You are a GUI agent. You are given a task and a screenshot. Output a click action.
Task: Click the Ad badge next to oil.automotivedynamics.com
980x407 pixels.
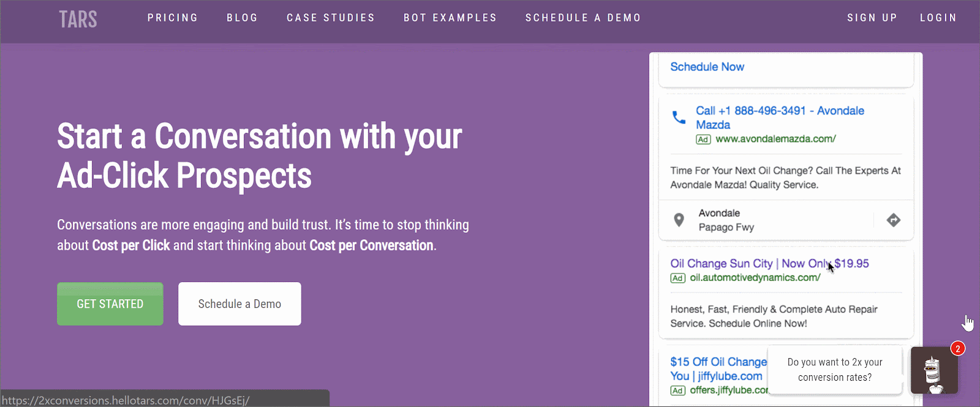pyautogui.click(x=677, y=278)
